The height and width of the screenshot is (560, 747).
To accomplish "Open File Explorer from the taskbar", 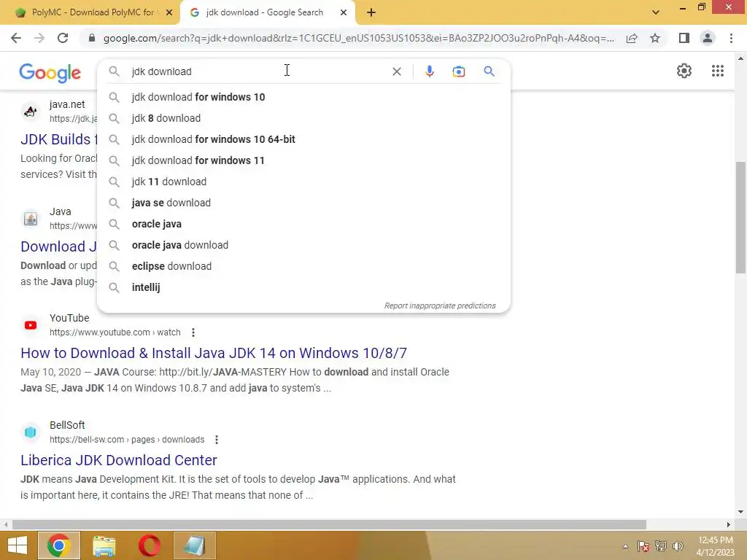I will pos(104,545).
